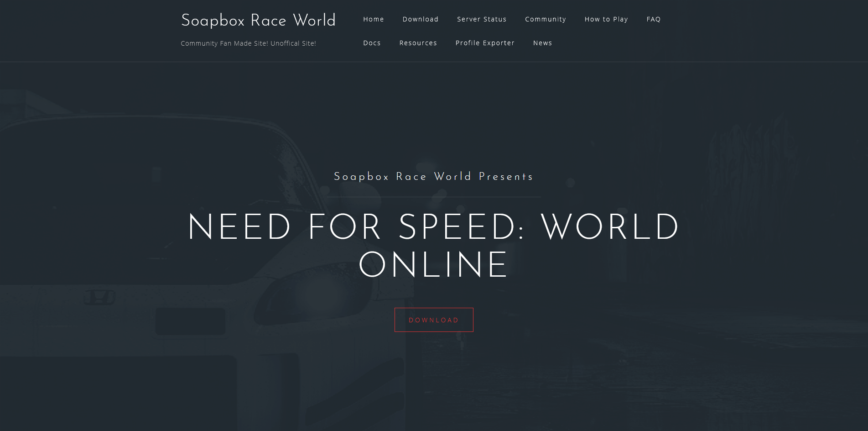Screen dimensions: 868x431
Task: Launch the Profile Exporter
Action: tap(484, 43)
